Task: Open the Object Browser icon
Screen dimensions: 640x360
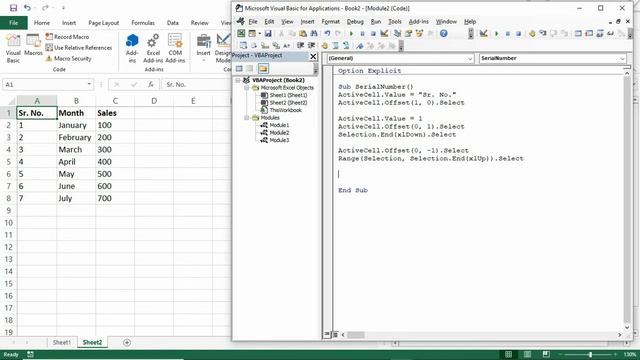Action: click(x=419, y=33)
